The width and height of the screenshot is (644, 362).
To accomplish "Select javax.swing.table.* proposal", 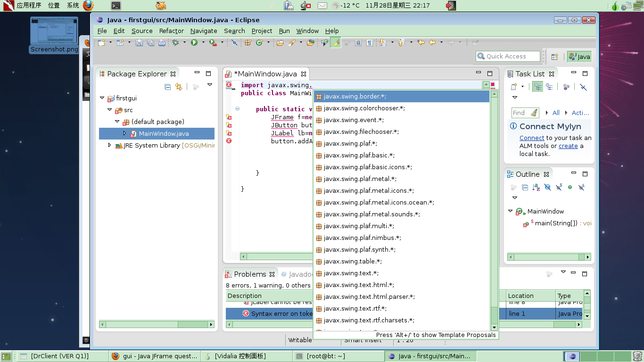I will pos(402,261).
